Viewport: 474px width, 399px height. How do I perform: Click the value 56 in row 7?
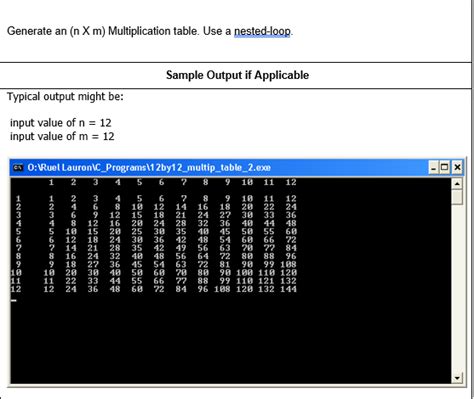pos(203,248)
